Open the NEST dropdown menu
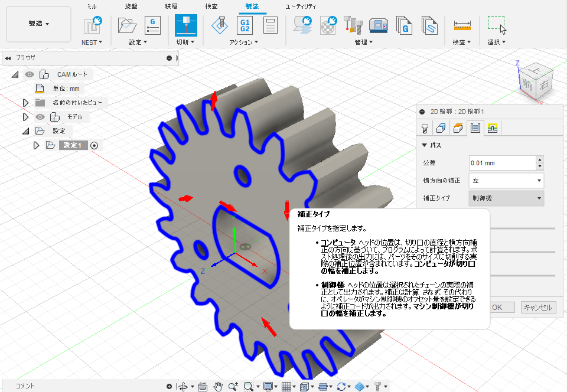 pos(92,43)
